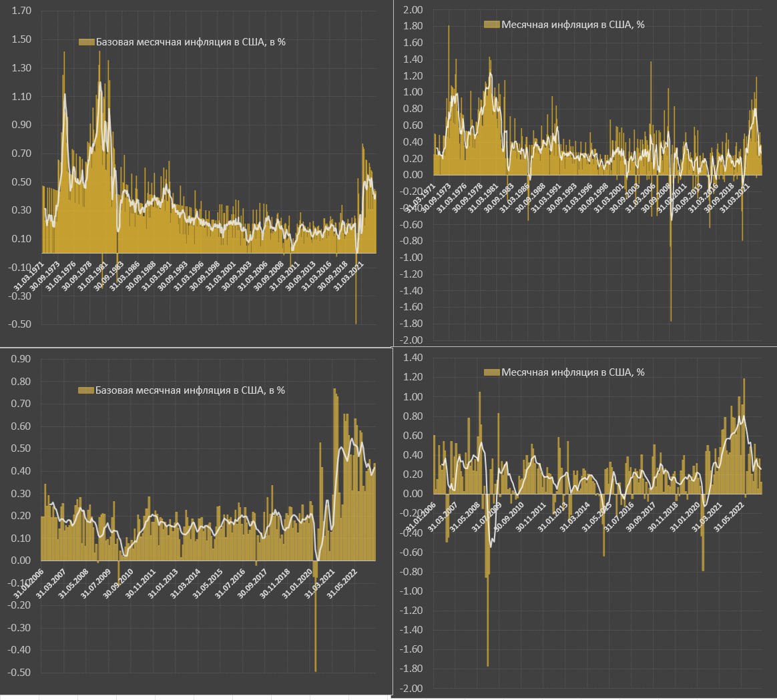Click the 30.09.2017 date label in bottom-right chart
The image size is (777, 700).
(x=641, y=517)
